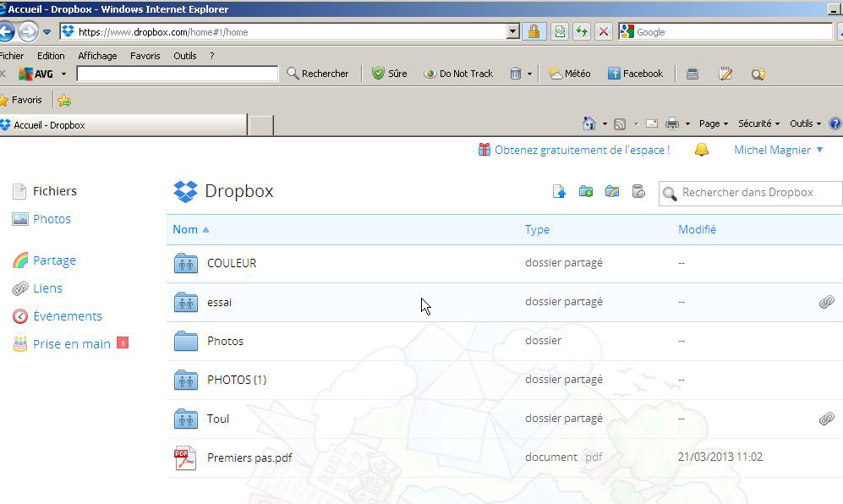Click the share folder rainbow icon

[x=612, y=191]
